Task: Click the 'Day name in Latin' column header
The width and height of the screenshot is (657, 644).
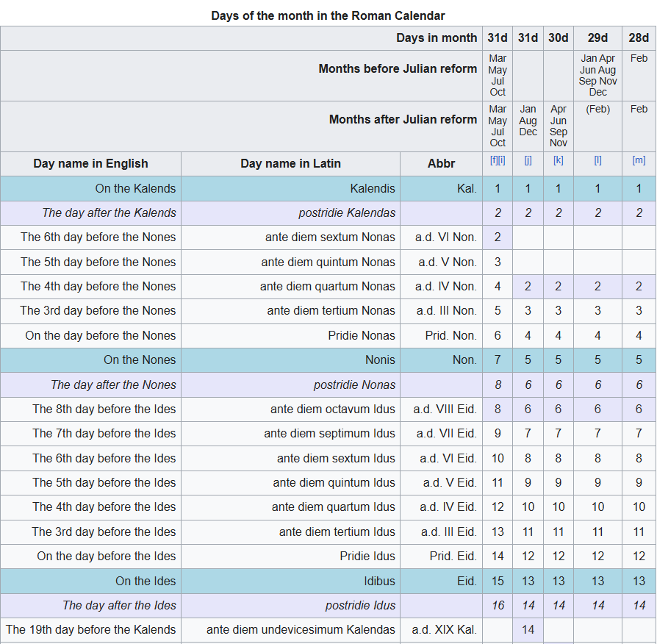Action: 290,163
